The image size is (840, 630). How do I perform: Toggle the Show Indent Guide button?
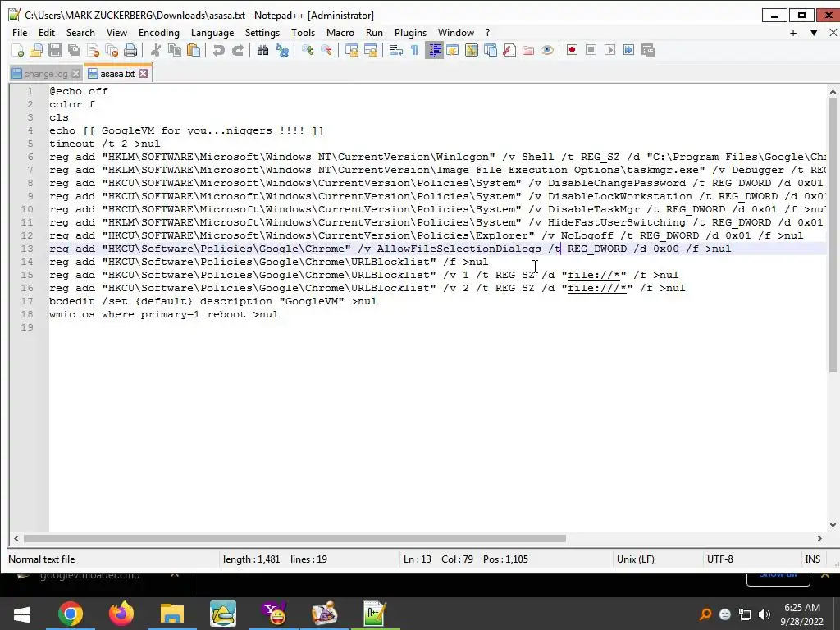point(434,50)
